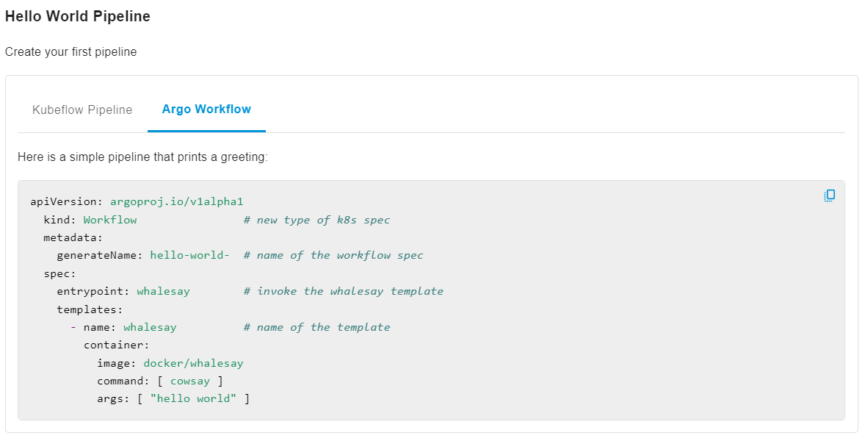Click the argoproj.io/v1alpha1 value in the code
Image resolution: width=868 pixels, height=441 pixels.
click(x=176, y=202)
